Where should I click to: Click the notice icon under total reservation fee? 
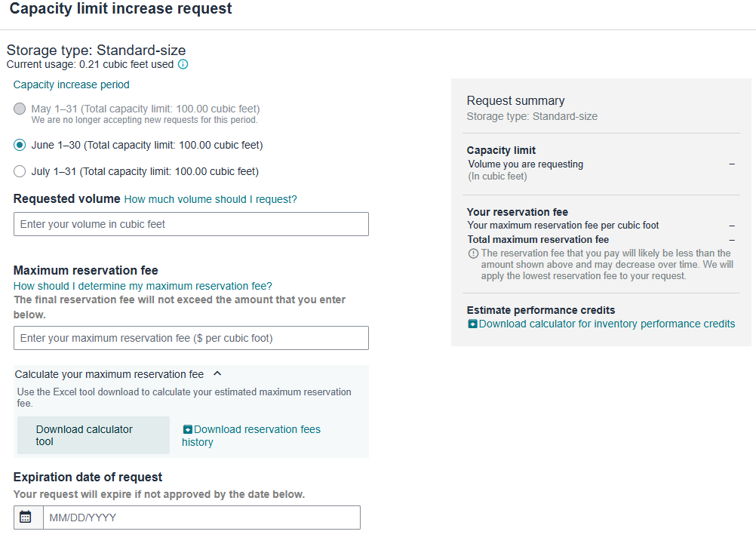473,253
